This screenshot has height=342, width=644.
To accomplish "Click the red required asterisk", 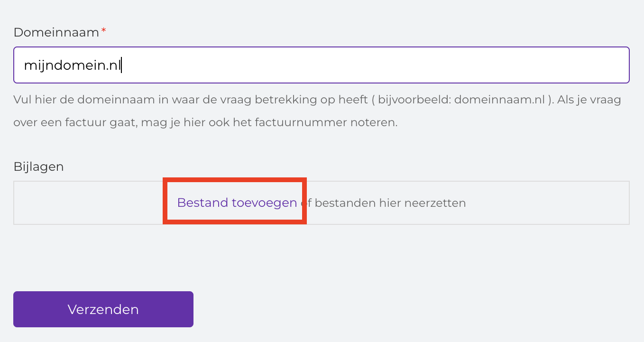I will click(104, 32).
